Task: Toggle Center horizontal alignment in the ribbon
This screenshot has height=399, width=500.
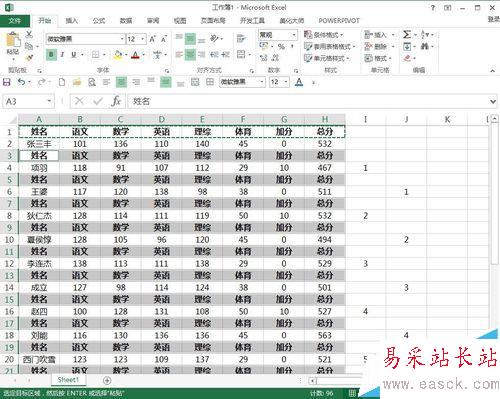Action: click(x=190, y=54)
